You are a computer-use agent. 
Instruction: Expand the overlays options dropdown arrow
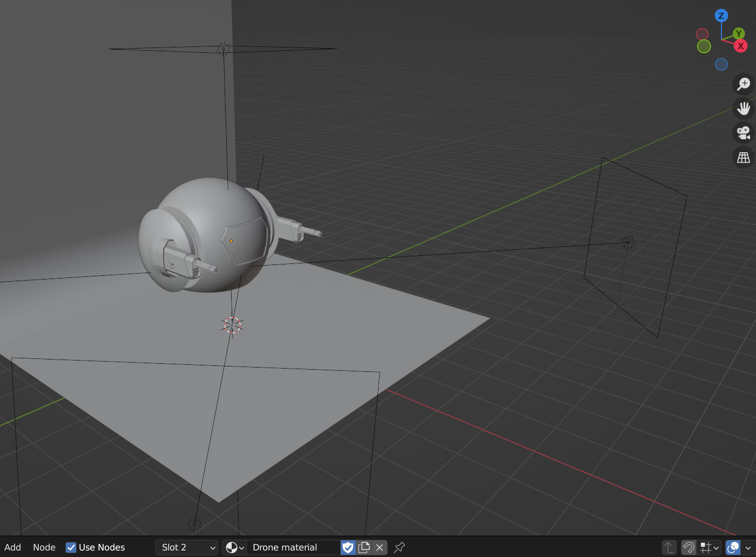coord(748,547)
